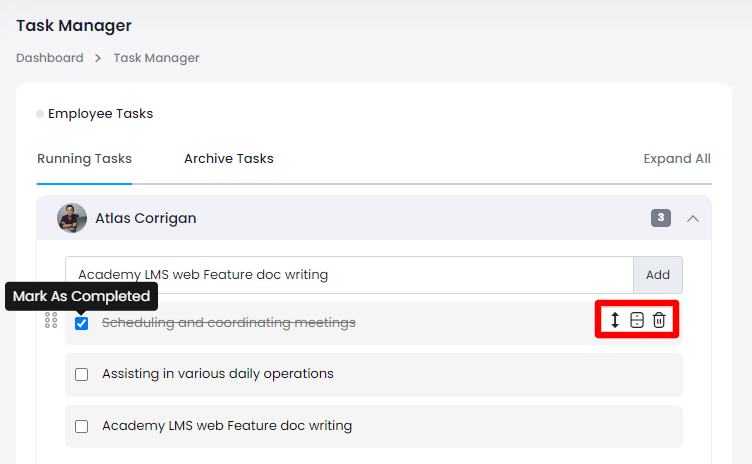752x464 pixels.
Task: Click the drag handle dots beside first task
Action: (x=51, y=321)
